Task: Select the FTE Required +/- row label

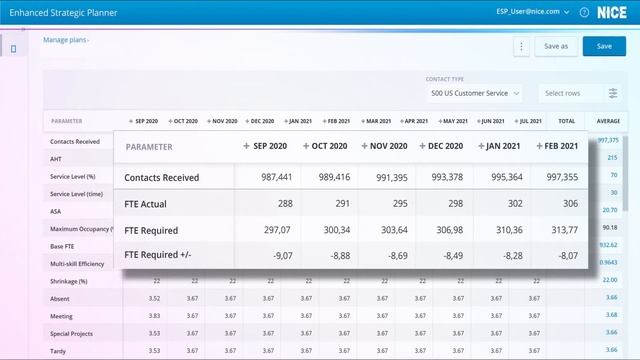Action: (x=158, y=255)
